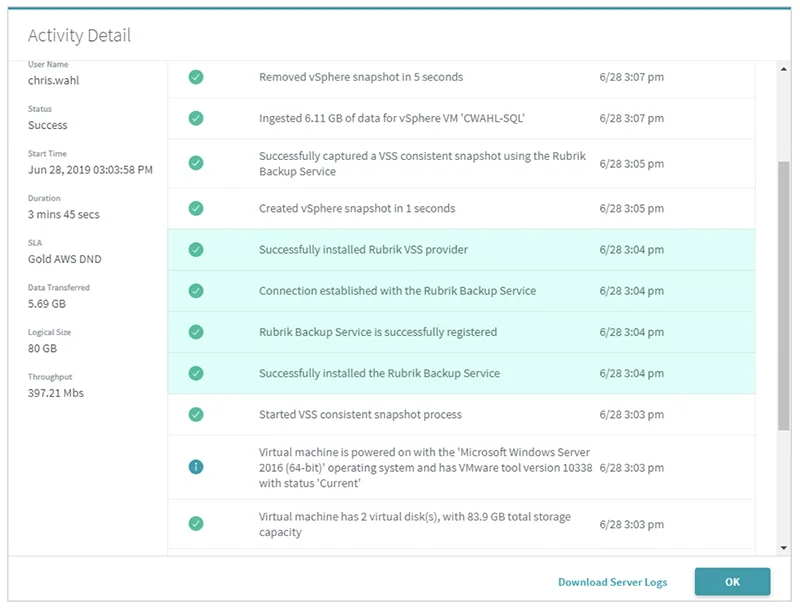
Task: Confirm the dialog with the OK button
Action: 732,582
